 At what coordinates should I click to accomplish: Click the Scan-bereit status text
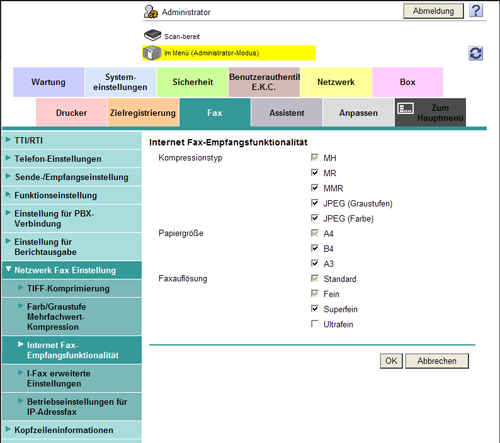pyautogui.click(x=182, y=36)
